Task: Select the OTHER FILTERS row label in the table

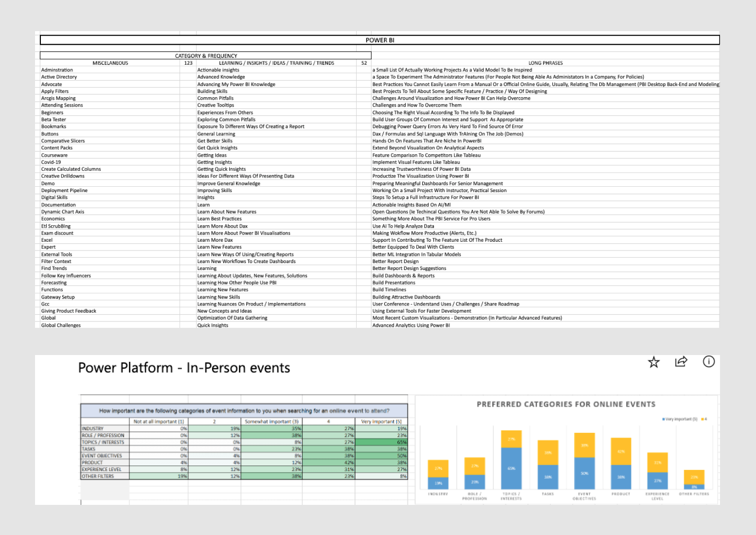Action: 105,476
